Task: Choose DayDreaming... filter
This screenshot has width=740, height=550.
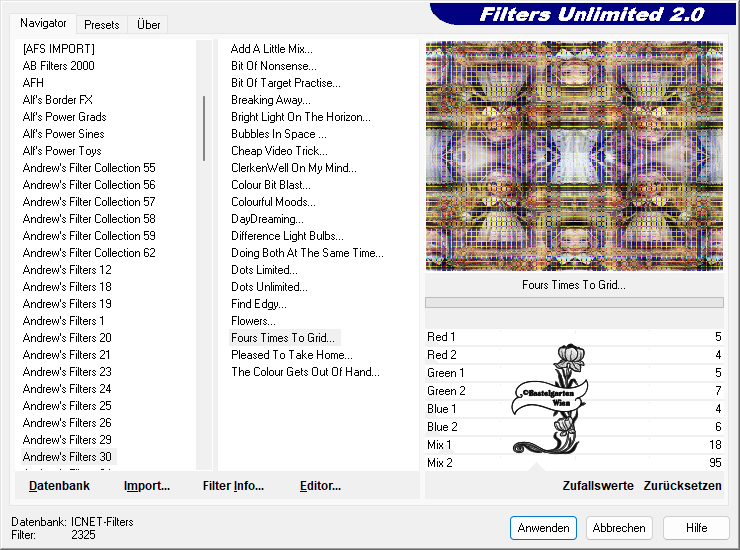Action: tap(267, 219)
